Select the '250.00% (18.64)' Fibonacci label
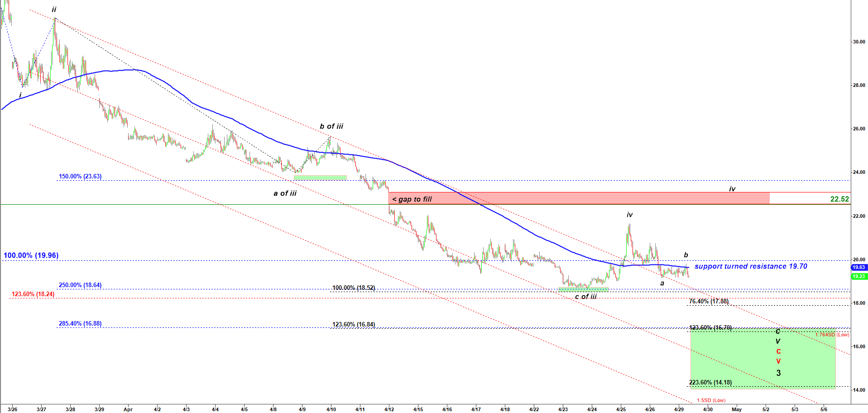This screenshot has width=868, height=413. click(x=80, y=285)
